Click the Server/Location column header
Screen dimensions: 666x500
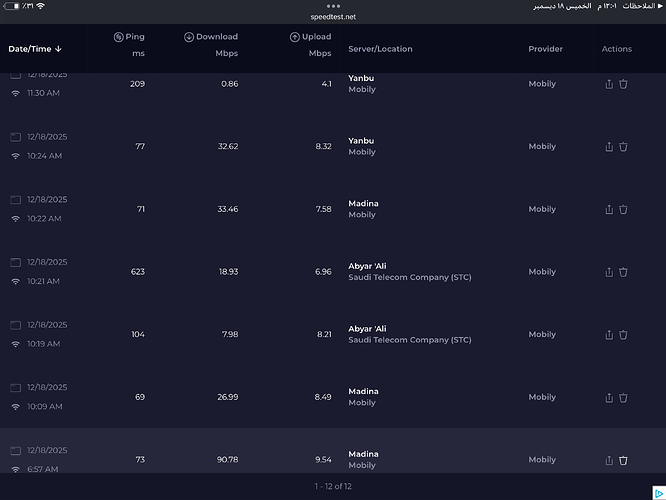coord(380,49)
